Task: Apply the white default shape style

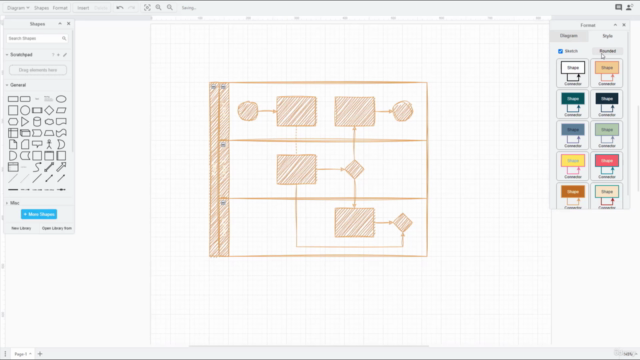Action: (573, 73)
